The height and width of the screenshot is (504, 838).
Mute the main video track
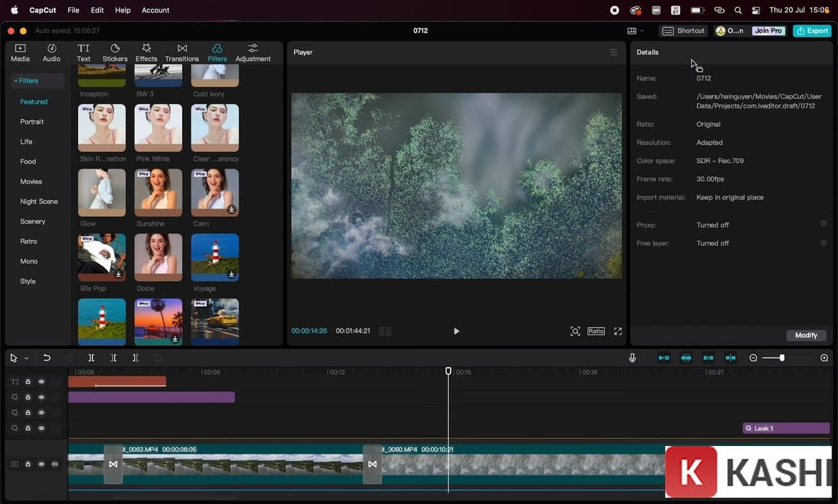click(x=55, y=464)
